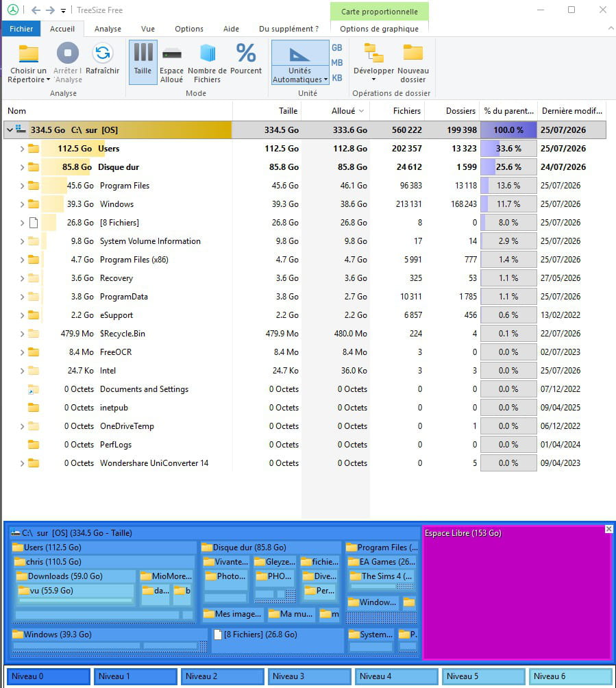This screenshot has width=616, height=688.
Task: Click the Disque dur folder icon in treemap
Action: tap(207, 547)
